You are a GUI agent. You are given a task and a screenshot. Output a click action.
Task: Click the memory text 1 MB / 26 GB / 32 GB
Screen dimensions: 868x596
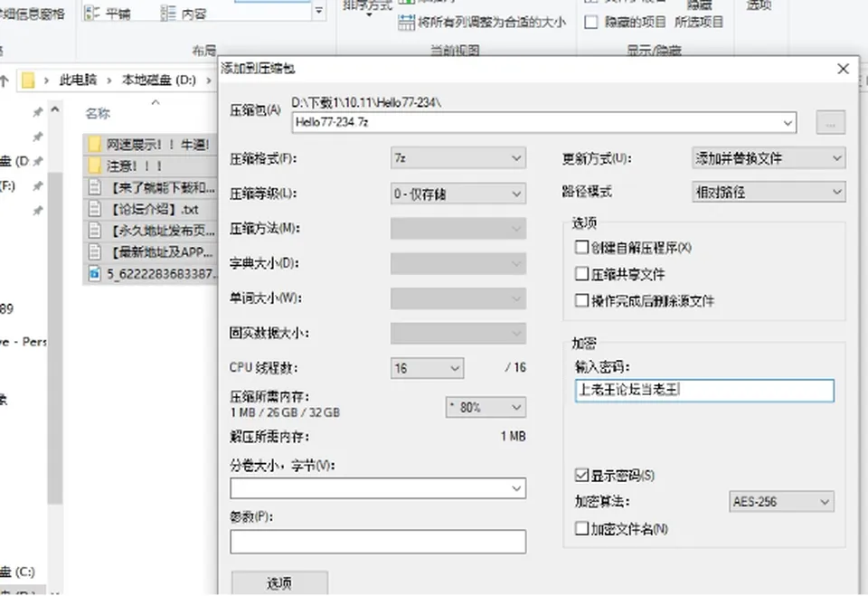285,412
